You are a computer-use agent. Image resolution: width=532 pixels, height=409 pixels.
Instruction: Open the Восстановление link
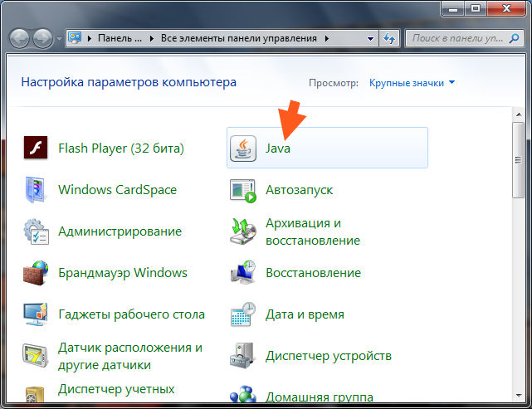(x=313, y=273)
